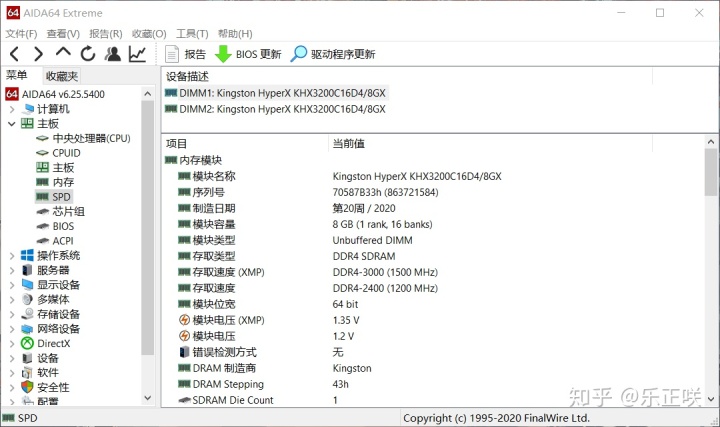Click the DirectX Xbox logo icon
The width and height of the screenshot is (720, 427).
(27, 343)
